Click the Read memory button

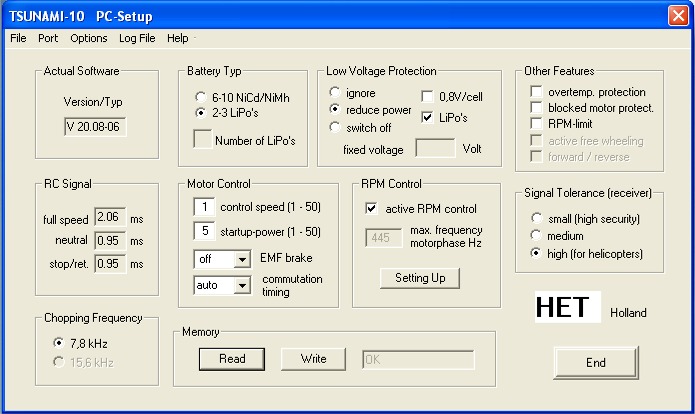click(232, 359)
